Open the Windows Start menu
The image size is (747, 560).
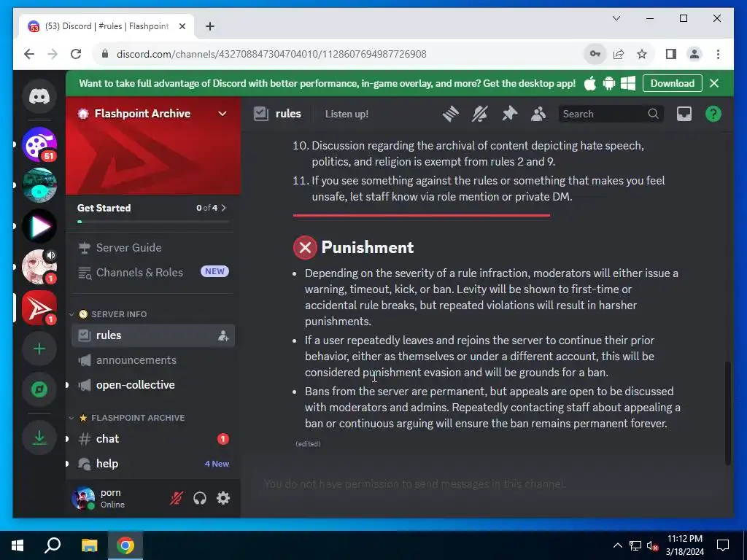[18, 545]
